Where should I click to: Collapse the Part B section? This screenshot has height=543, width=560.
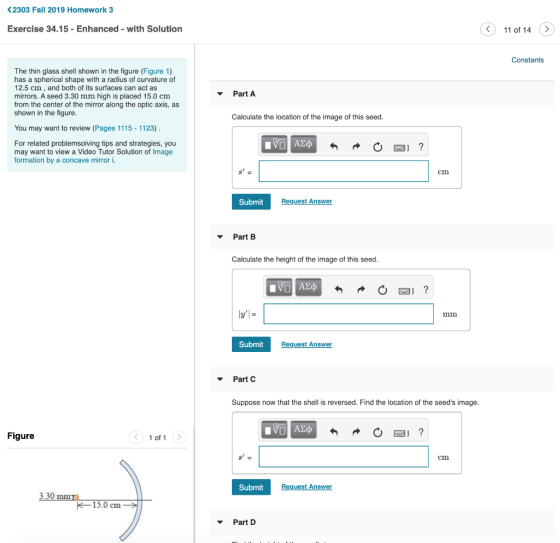pos(220,236)
